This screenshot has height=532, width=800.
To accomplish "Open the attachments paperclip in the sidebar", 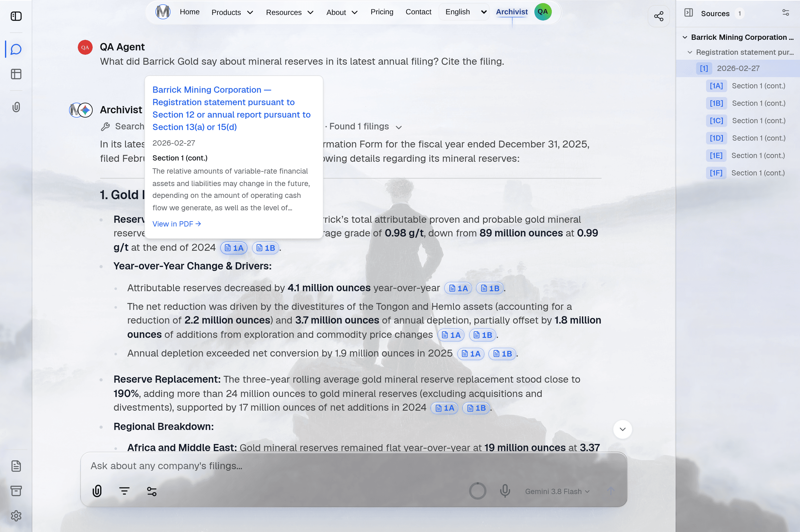I will pos(16,107).
